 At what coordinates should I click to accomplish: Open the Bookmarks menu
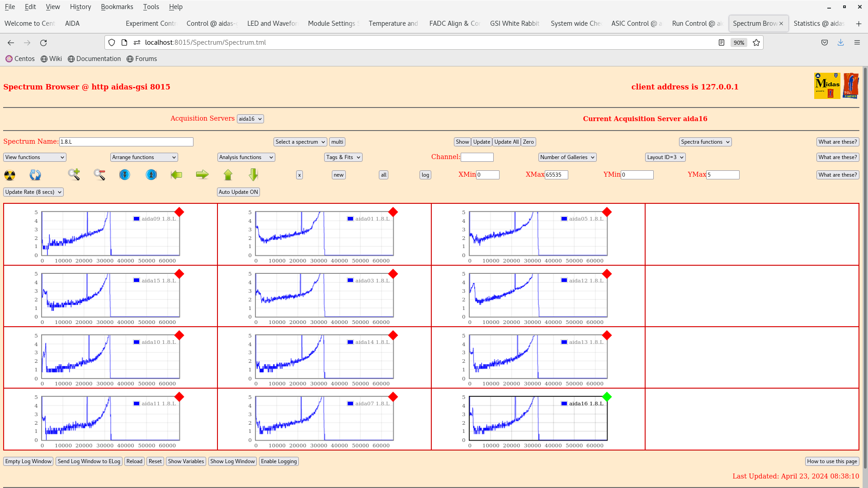117,7
